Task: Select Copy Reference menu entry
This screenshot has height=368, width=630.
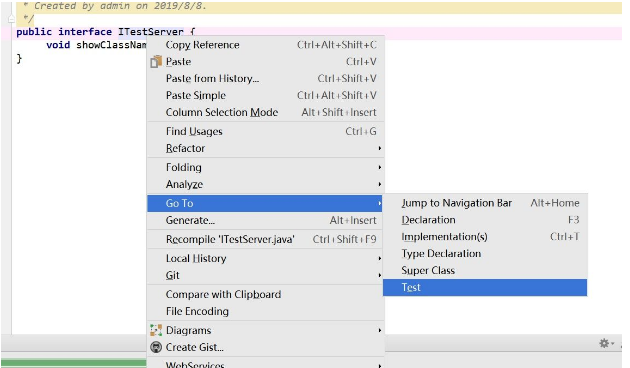Action: click(266, 45)
